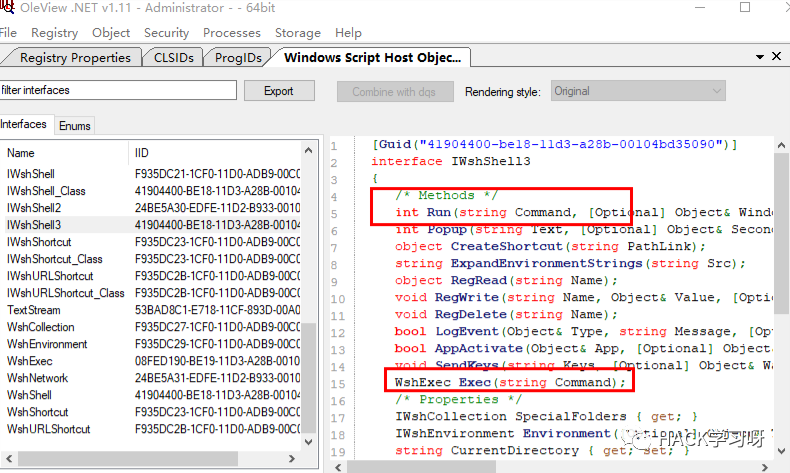Open the Registry menu

point(54,33)
